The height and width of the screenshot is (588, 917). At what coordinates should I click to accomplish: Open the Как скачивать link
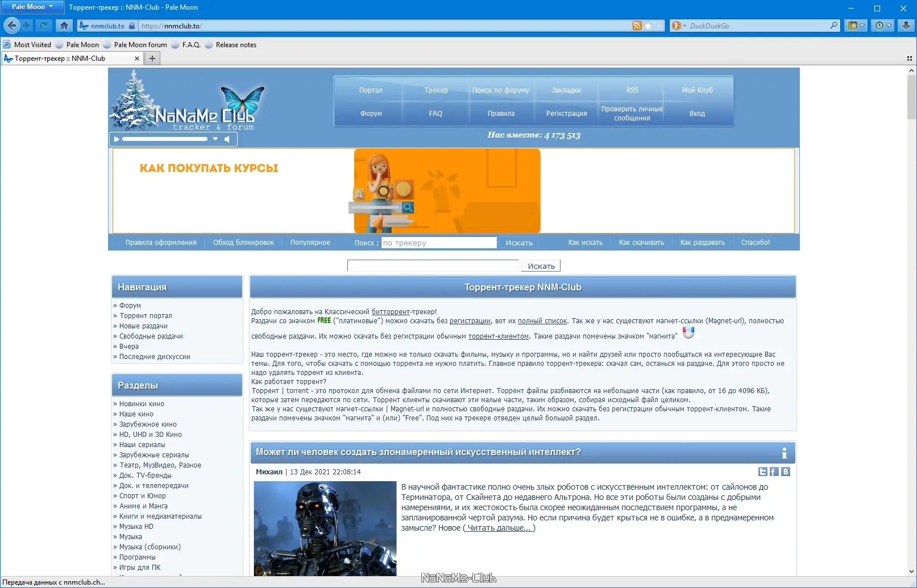coord(641,243)
